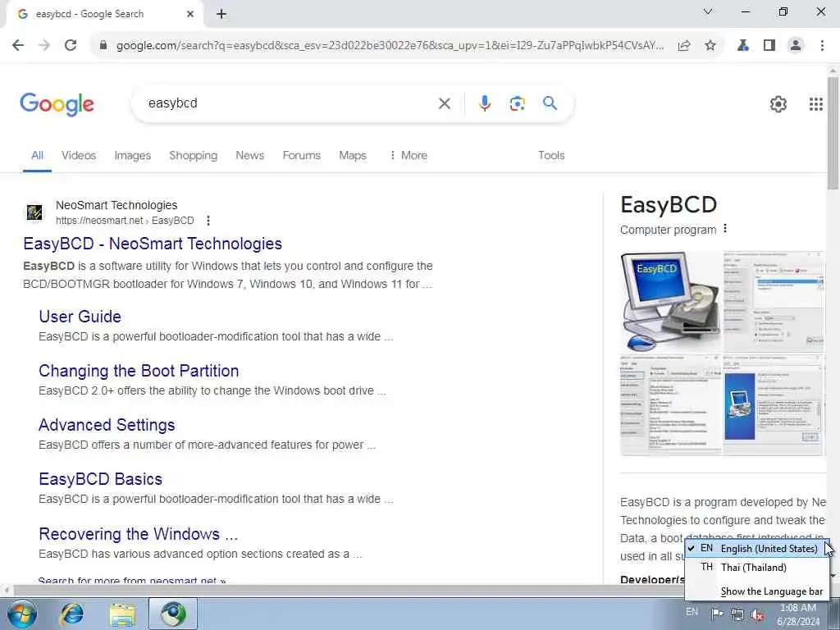Image resolution: width=840 pixels, height=630 pixels.
Task: Click the NeoSmart Technologies favicon
Action: 34,212
